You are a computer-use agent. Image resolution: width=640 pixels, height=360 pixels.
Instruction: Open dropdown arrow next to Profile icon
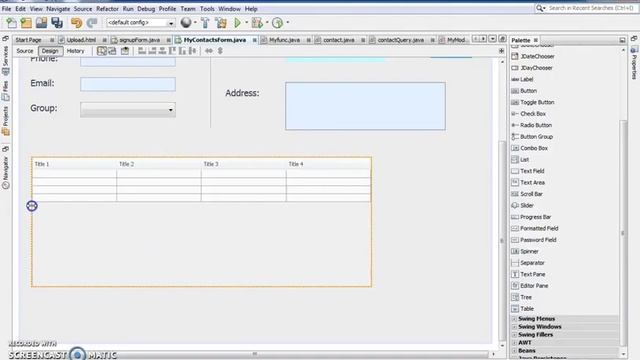point(287,23)
